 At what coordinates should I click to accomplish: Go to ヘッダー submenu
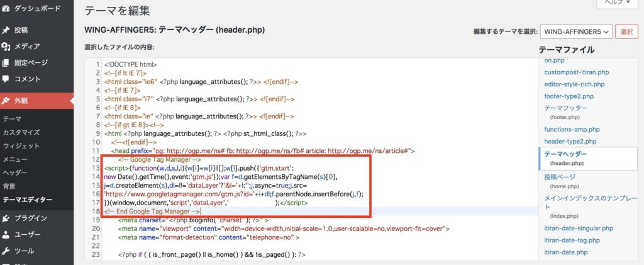click(15, 173)
